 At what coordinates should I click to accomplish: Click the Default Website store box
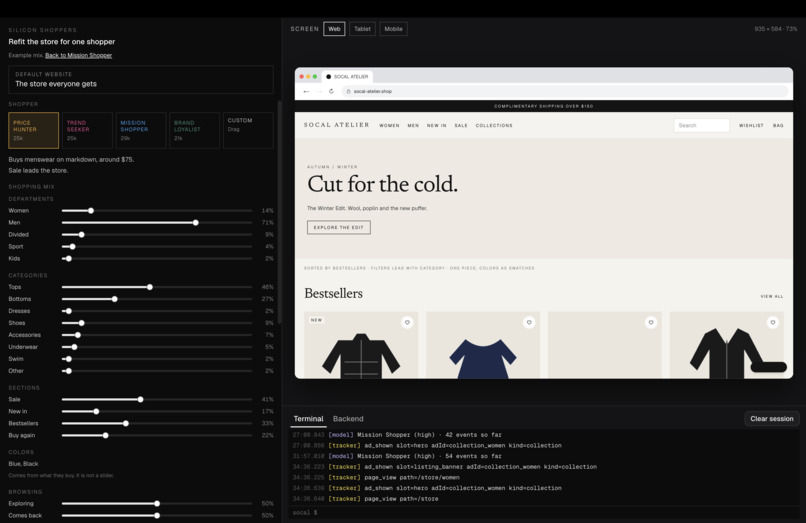click(x=141, y=80)
